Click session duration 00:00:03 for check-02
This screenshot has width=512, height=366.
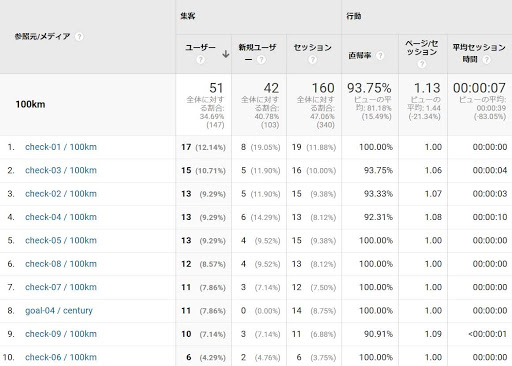(490, 194)
